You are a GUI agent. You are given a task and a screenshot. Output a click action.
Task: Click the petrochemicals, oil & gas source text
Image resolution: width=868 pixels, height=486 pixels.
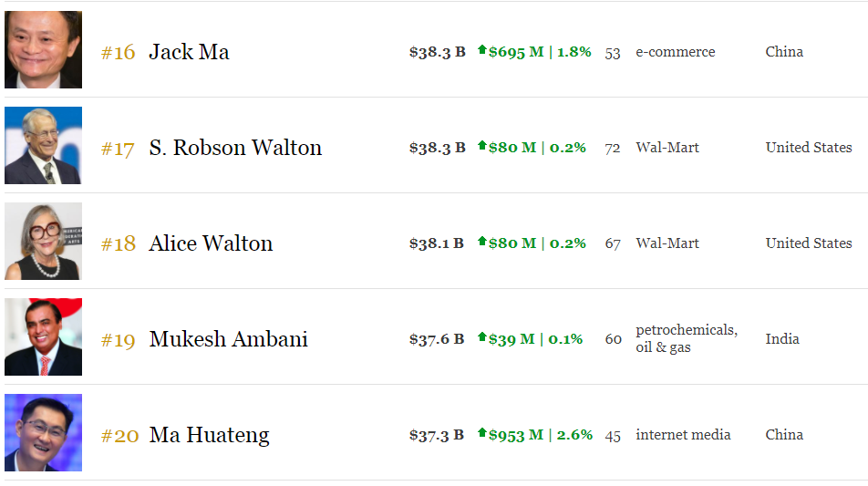[x=686, y=338]
